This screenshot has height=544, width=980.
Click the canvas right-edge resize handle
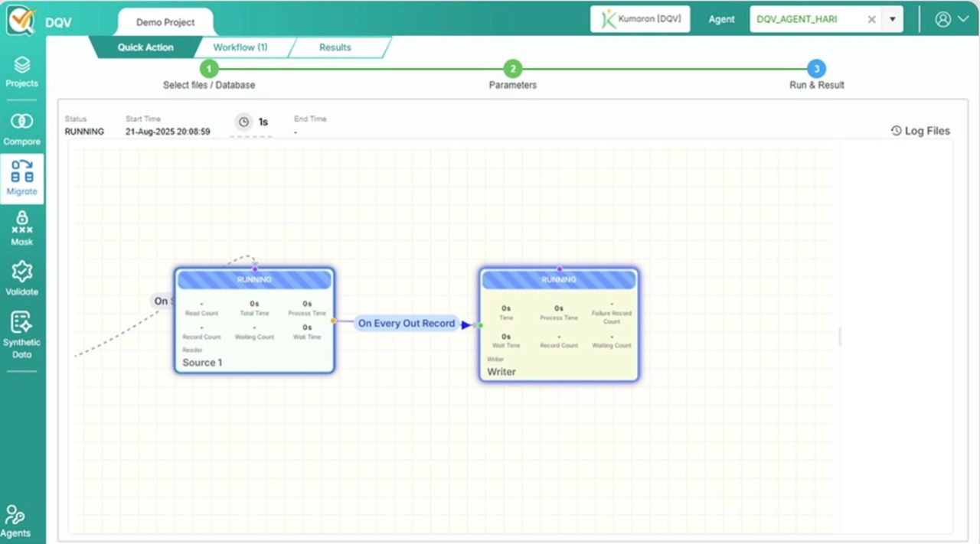click(840, 337)
